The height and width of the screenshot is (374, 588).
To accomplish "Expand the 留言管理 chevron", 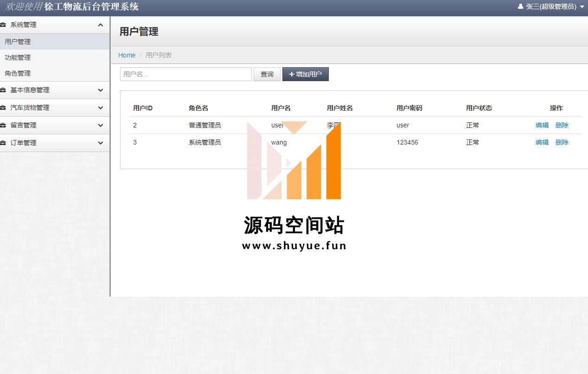I will pyautogui.click(x=101, y=126).
